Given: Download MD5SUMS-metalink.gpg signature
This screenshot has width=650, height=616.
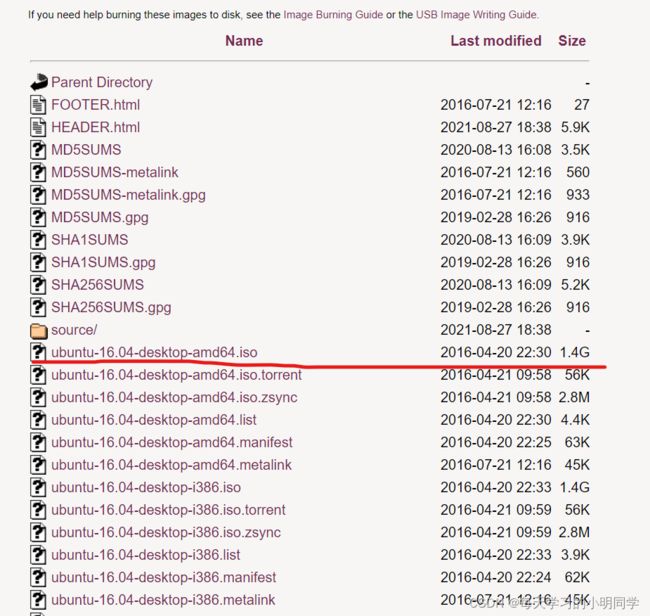Looking at the screenshot, I should [x=128, y=195].
